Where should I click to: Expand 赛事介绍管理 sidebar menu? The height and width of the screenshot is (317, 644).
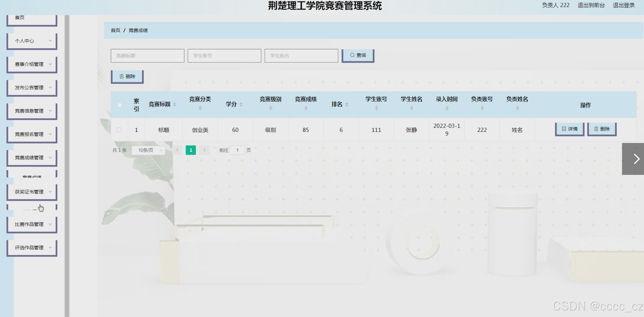pos(32,64)
